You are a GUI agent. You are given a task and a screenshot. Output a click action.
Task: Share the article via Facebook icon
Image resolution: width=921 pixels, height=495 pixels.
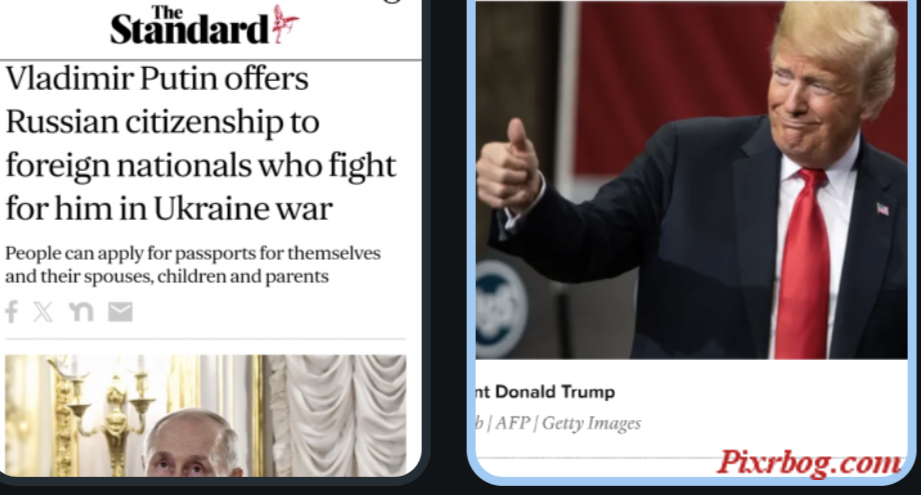coord(12,312)
